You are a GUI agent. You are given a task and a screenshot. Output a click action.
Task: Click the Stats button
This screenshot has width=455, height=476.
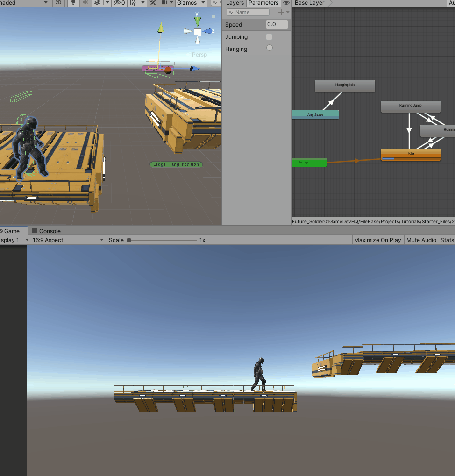coord(447,240)
